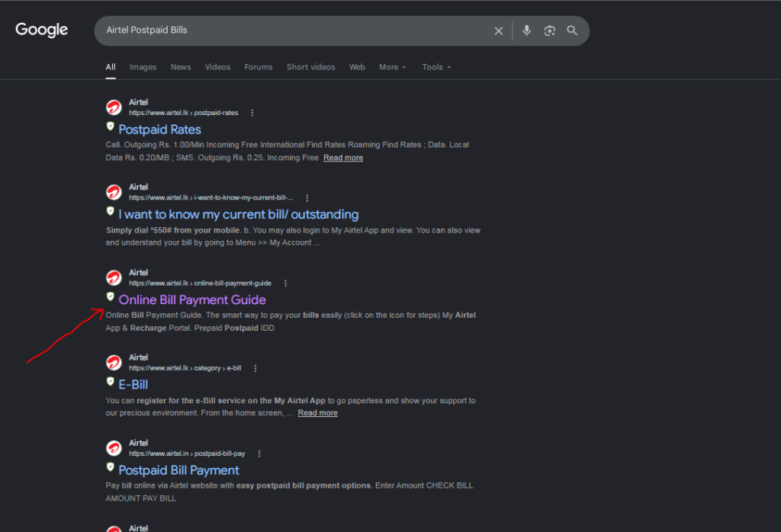
Task: Click Airtel favicon of Postpaid Bill Payment result
Action: (114, 448)
